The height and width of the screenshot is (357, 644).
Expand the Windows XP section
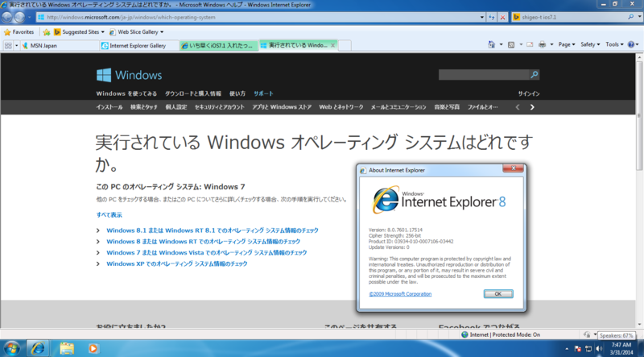[x=176, y=264]
